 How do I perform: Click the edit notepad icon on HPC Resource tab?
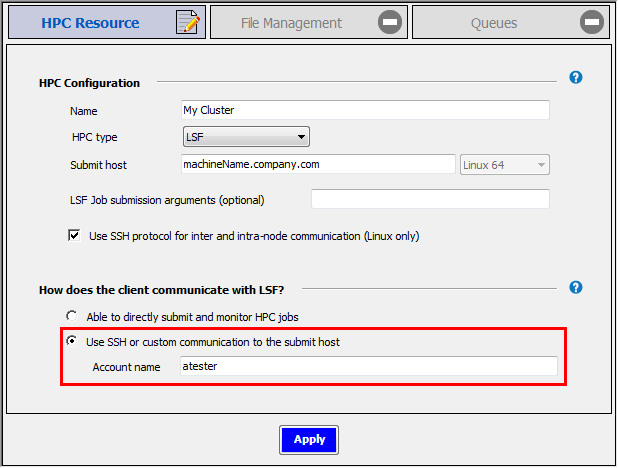point(187,23)
